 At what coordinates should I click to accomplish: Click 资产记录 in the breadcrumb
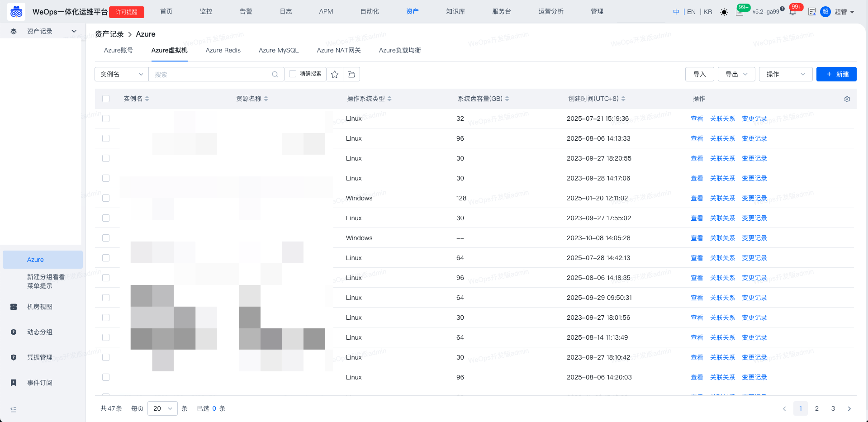coord(109,34)
